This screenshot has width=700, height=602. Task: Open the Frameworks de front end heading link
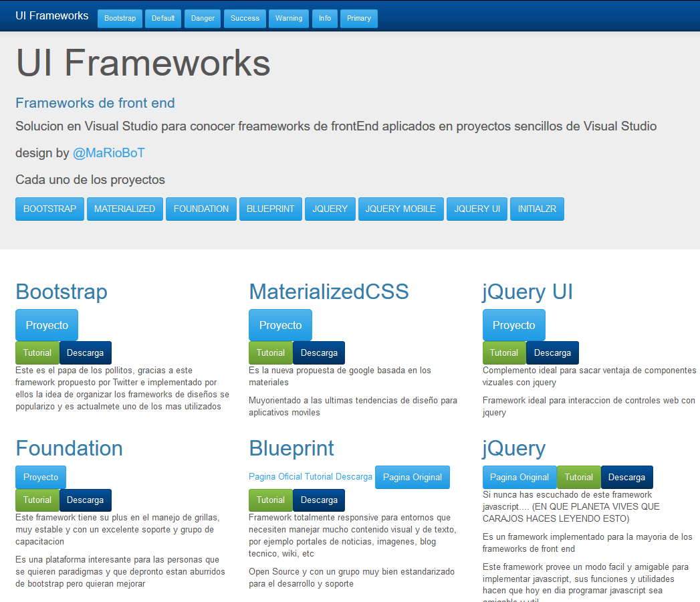95,103
